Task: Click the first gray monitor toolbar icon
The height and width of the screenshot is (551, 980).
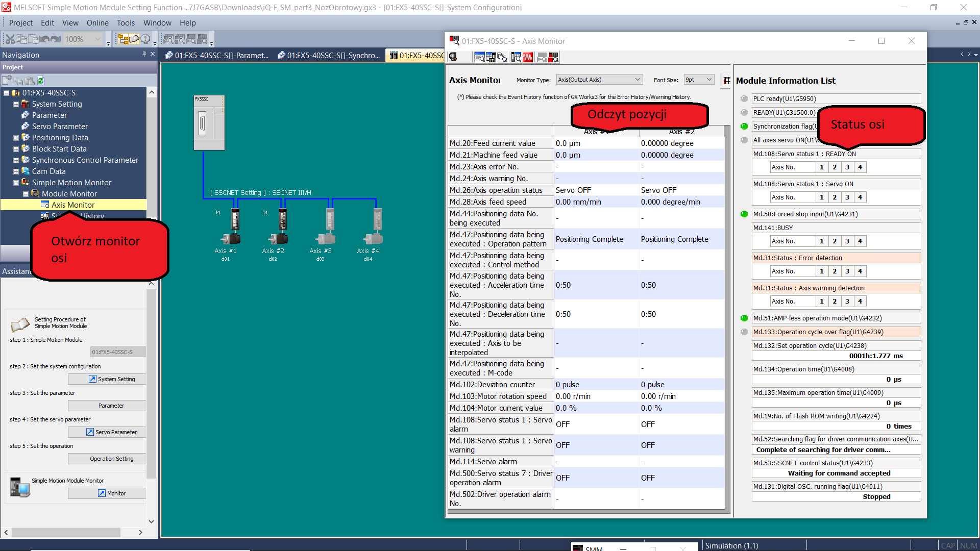Action: [168, 39]
